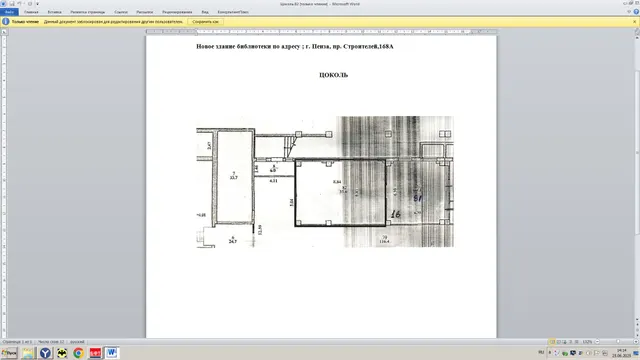Click the document title line about библиотеки
Viewport: 640px width, 360px height.
[295, 47]
